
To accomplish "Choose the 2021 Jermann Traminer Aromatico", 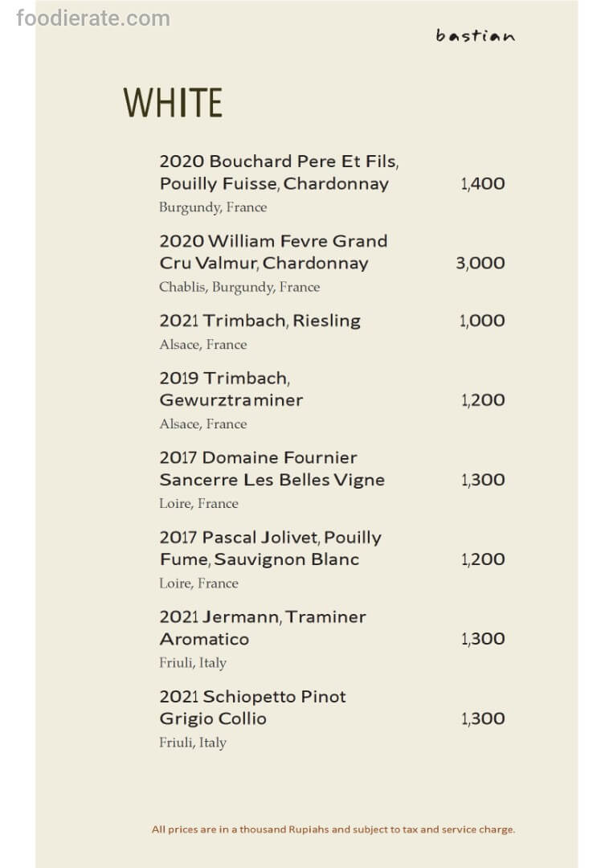I will tap(262, 628).
